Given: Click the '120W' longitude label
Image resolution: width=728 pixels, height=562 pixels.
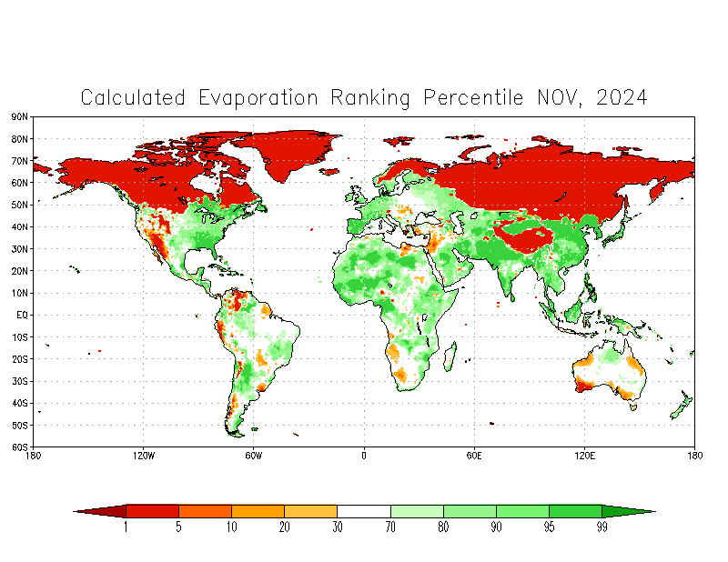Looking at the screenshot, I should coord(144,456).
